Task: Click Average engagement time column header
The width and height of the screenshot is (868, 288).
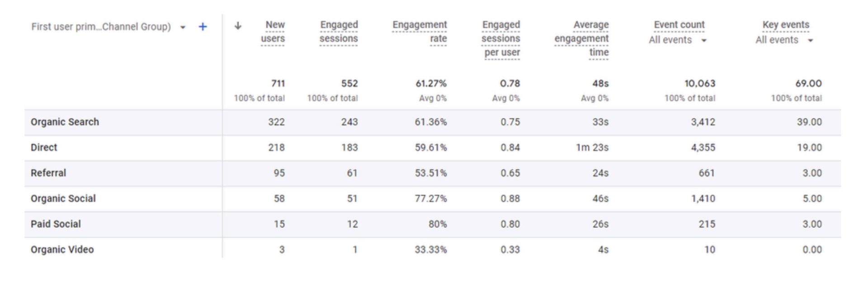Action: (x=582, y=38)
